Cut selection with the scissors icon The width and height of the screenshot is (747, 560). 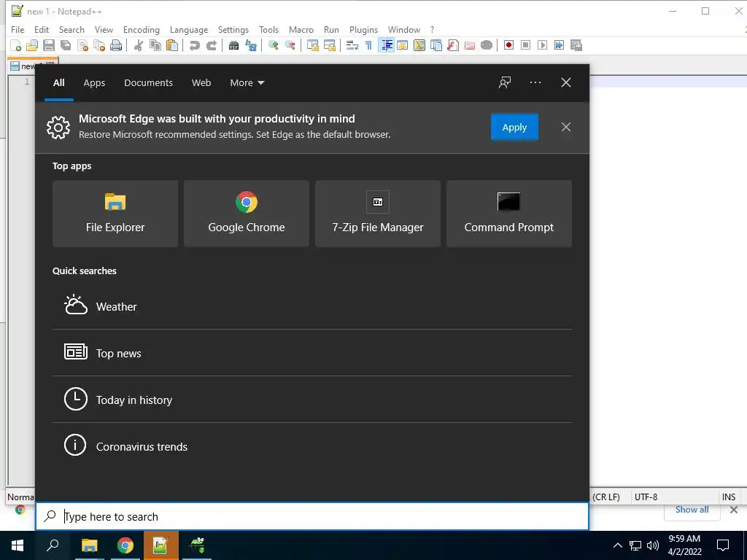click(x=138, y=45)
